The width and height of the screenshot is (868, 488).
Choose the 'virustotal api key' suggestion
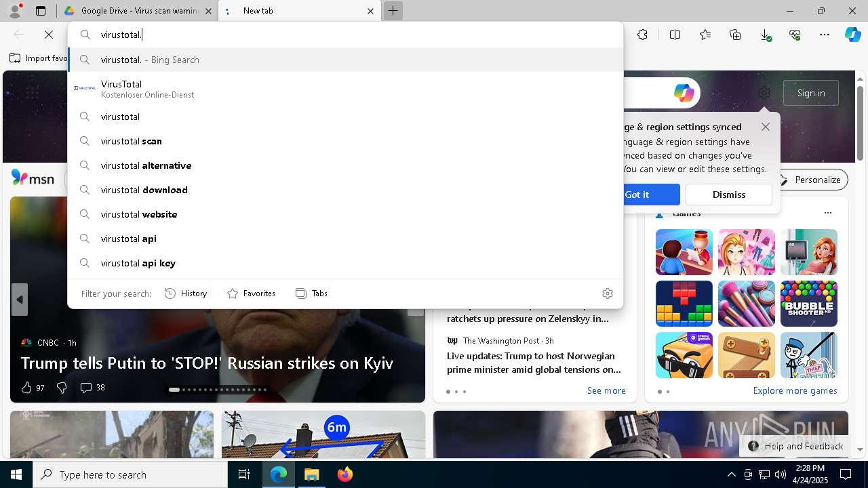pos(346,263)
